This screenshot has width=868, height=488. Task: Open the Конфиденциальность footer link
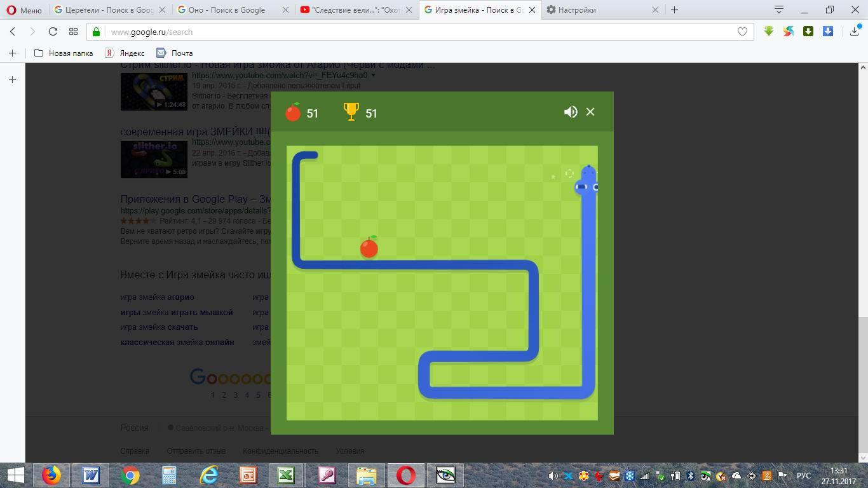(280, 451)
